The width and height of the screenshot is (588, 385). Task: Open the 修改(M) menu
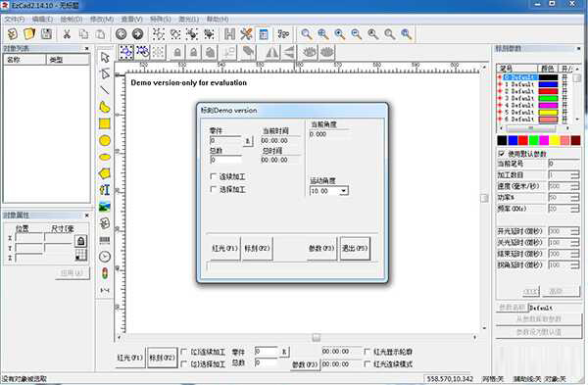(102, 20)
